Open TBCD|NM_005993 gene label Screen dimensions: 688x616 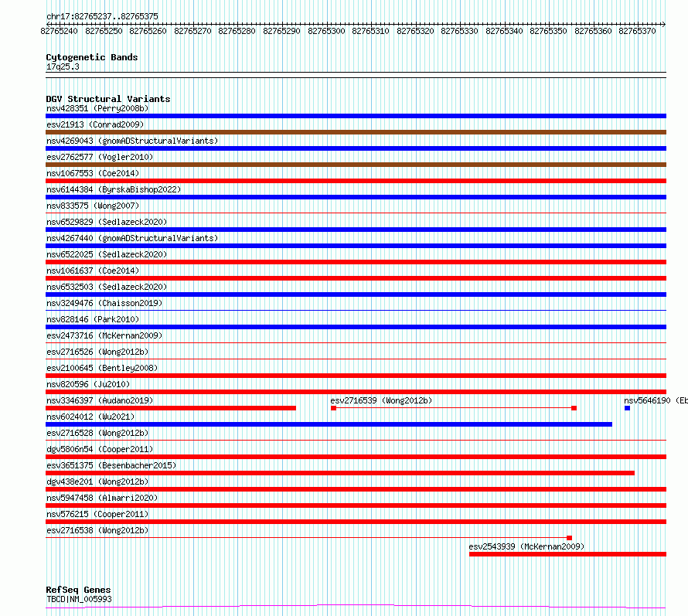[x=79, y=599]
